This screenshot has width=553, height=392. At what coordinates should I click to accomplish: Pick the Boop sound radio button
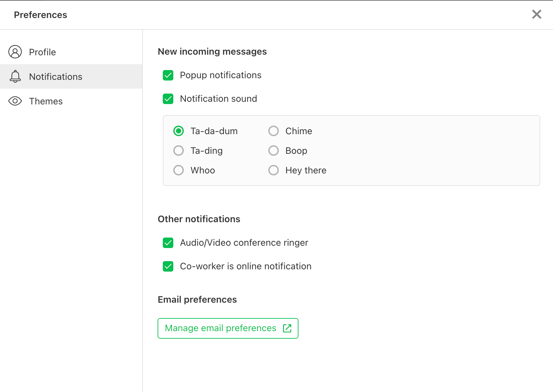pyautogui.click(x=274, y=151)
